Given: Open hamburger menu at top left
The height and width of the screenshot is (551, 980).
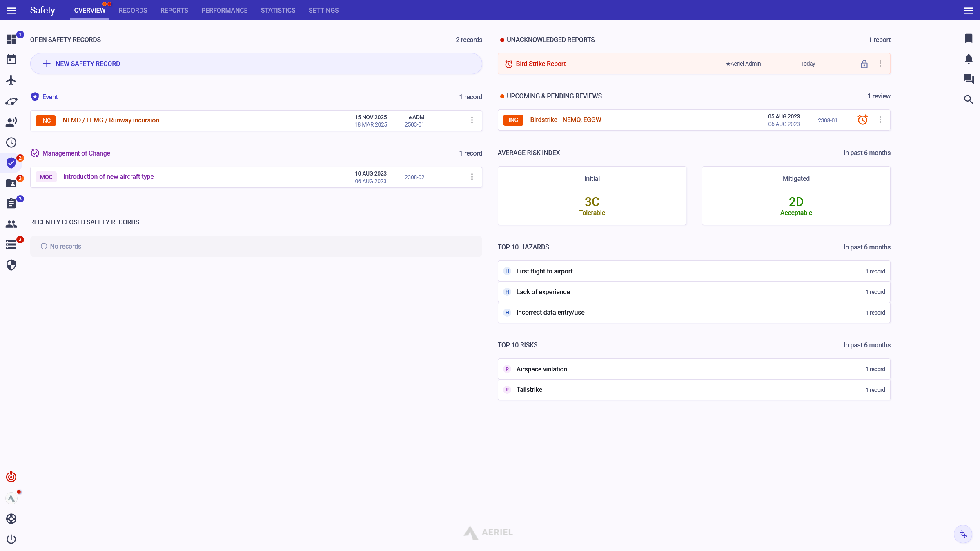Looking at the screenshot, I should (x=11, y=10).
